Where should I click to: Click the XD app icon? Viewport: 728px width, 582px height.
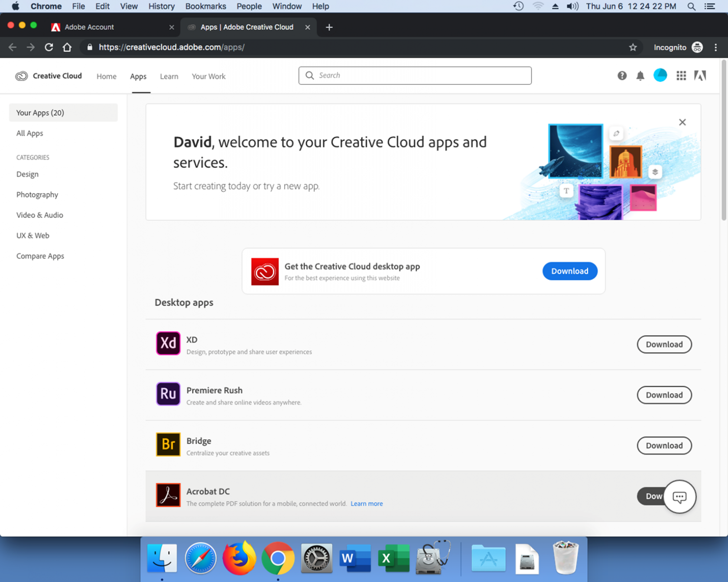click(x=168, y=343)
